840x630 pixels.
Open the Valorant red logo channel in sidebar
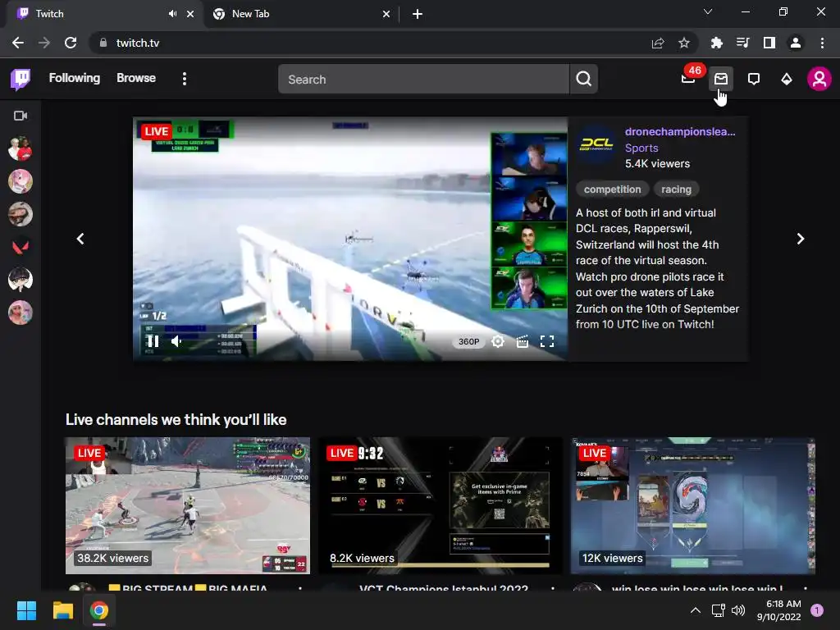(x=21, y=247)
